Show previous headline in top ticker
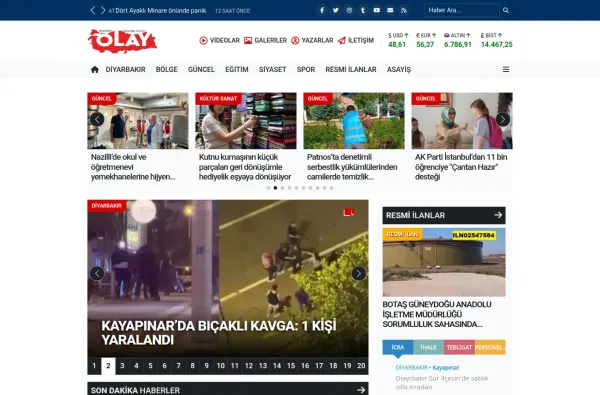600x395 pixels. [93, 10]
